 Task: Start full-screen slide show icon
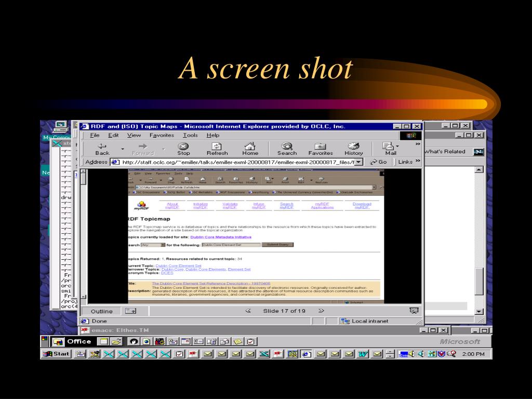(x=414, y=311)
